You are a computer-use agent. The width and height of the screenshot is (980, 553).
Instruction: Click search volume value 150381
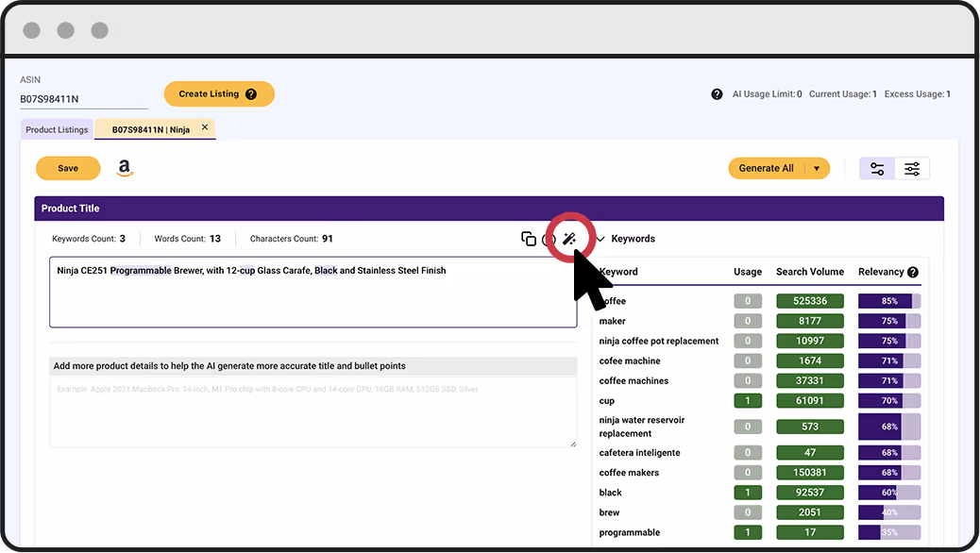[810, 473]
